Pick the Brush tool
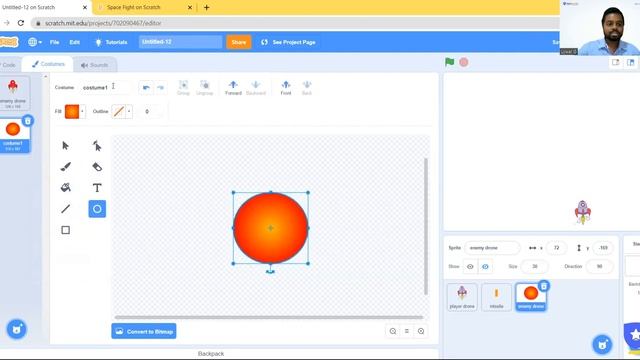This screenshot has height=360, width=640. (65, 167)
